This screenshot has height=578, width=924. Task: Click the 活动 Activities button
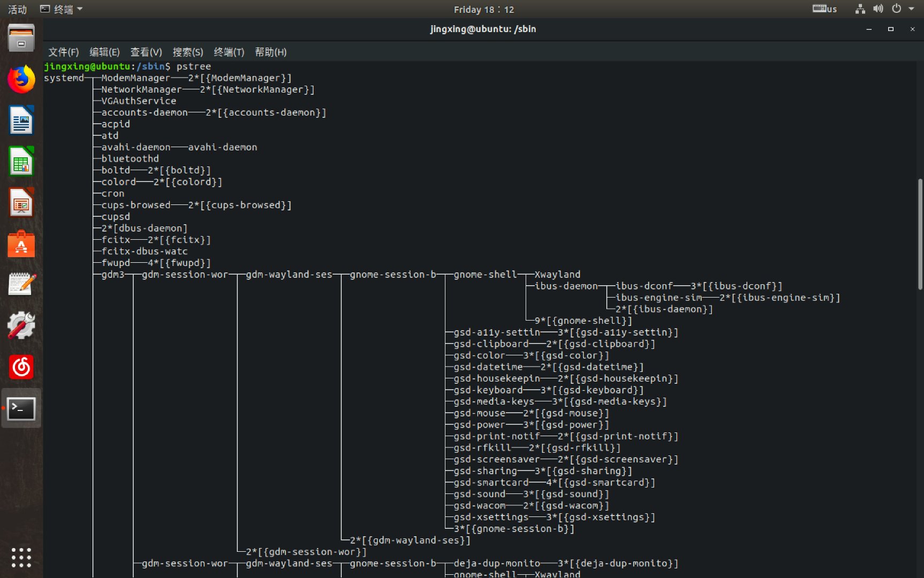[x=17, y=9]
